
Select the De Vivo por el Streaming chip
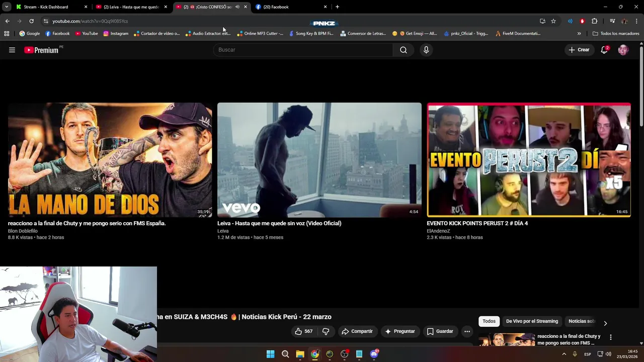click(532, 321)
